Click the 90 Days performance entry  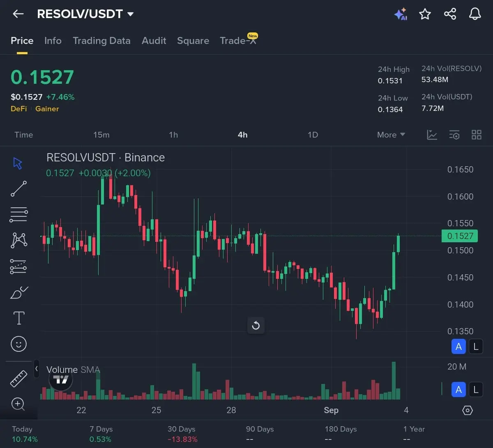[x=260, y=434]
